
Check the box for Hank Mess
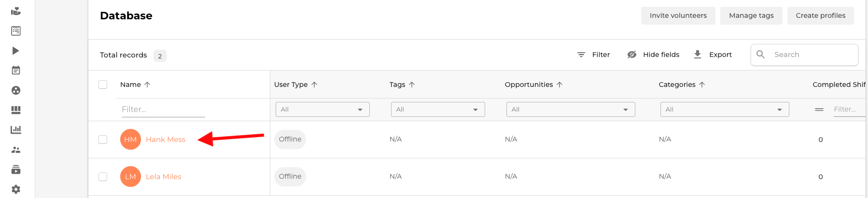[103, 140]
